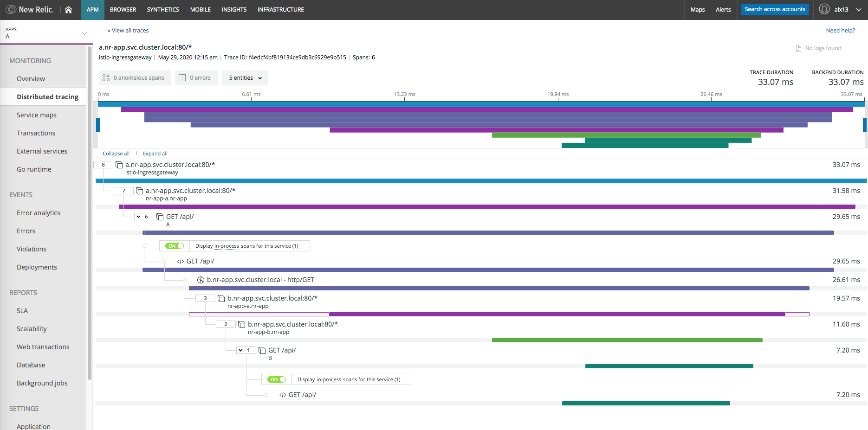
Task: Open Overview in sidebar
Action: [x=31, y=79]
